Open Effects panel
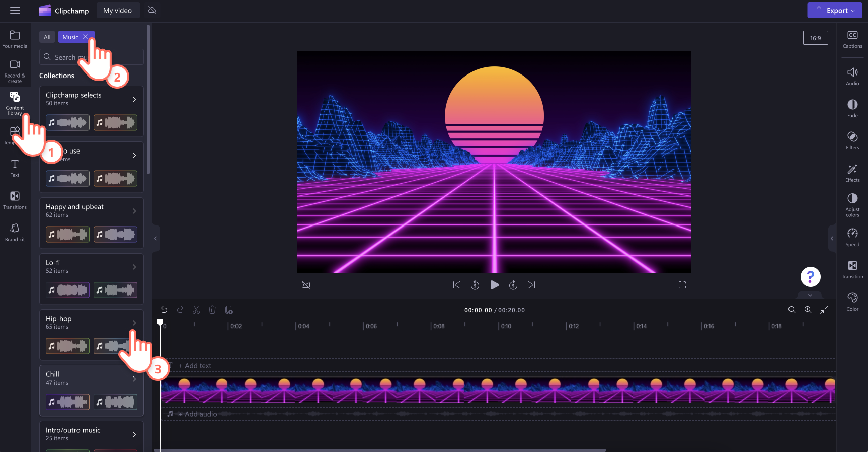Viewport: 868px width, 452px height. [852, 173]
